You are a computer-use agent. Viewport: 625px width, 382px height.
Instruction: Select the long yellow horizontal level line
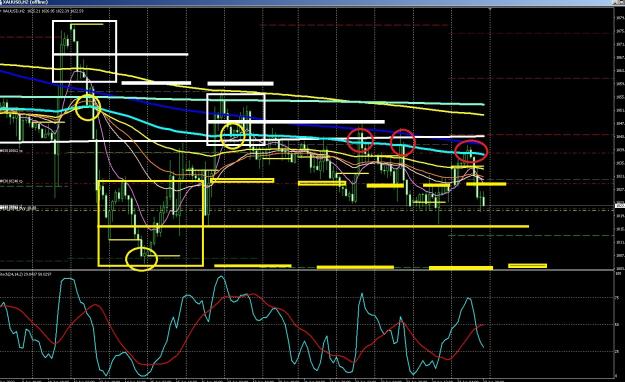tap(313, 226)
